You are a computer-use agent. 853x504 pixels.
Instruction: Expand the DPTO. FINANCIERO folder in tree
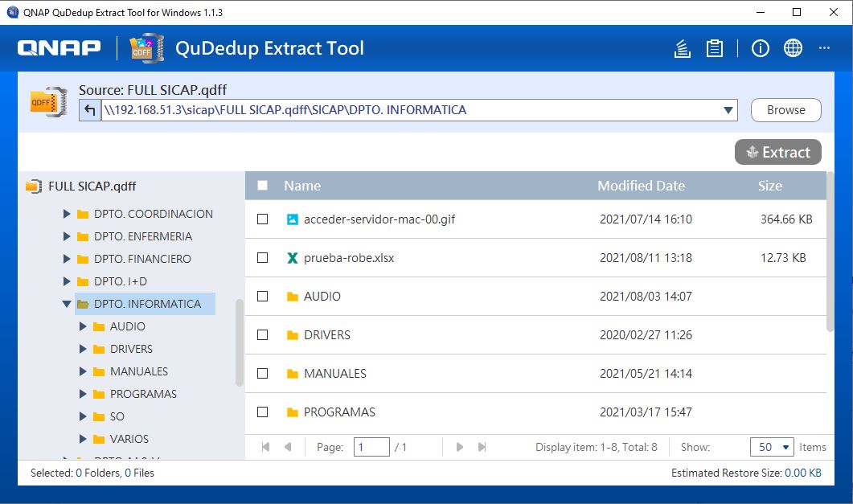(67, 260)
